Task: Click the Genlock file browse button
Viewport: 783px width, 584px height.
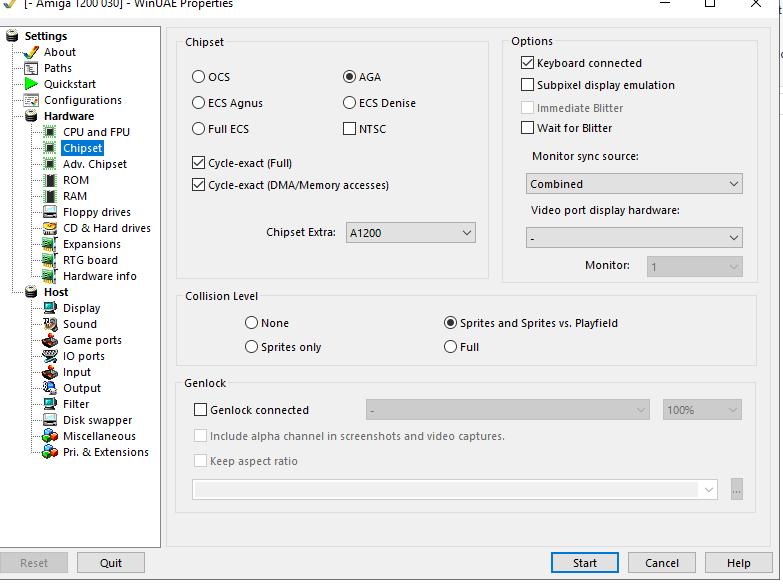Action: point(737,490)
